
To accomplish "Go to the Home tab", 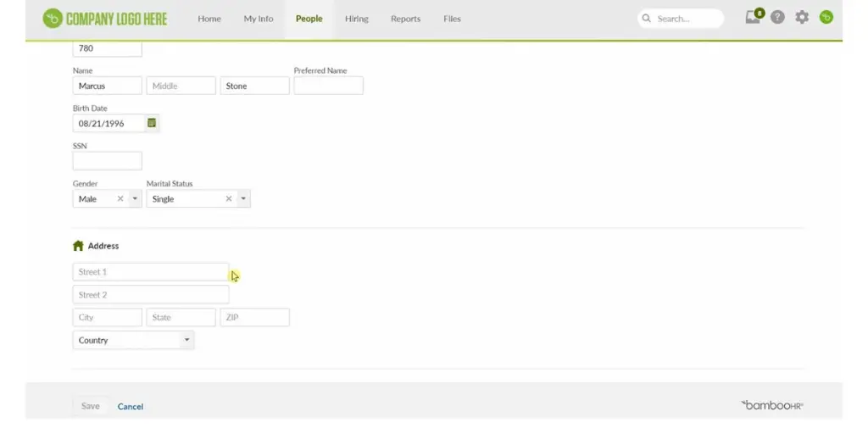I will coord(209,19).
